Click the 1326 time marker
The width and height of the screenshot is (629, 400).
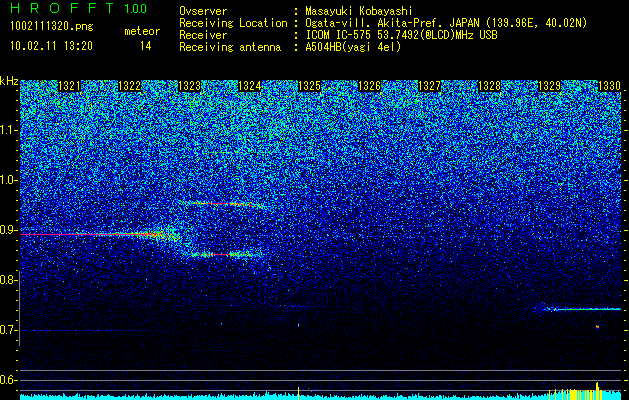(x=369, y=86)
